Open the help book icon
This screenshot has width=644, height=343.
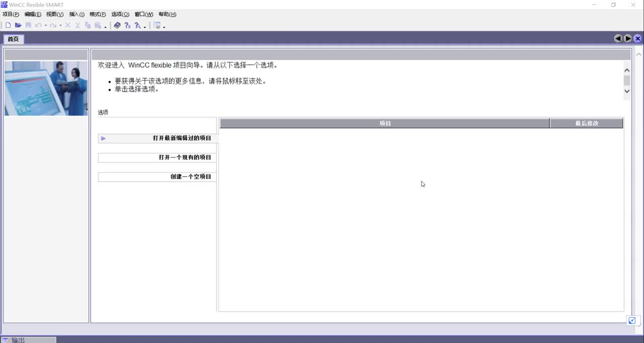(117, 25)
